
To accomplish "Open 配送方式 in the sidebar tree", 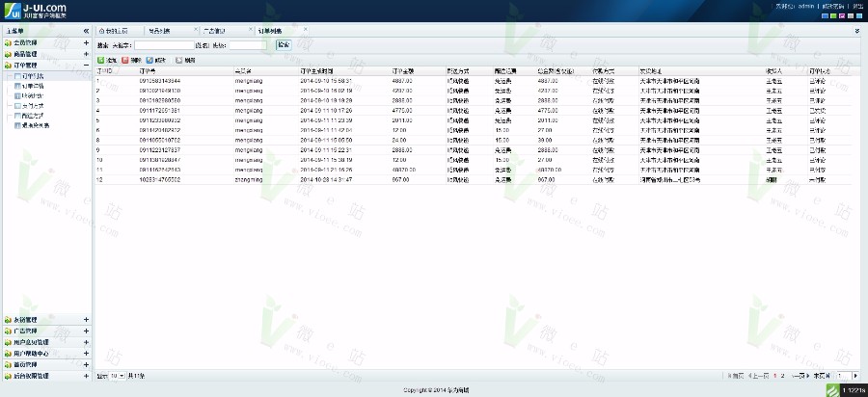I will pyautogui.click(x=33, y=115).
